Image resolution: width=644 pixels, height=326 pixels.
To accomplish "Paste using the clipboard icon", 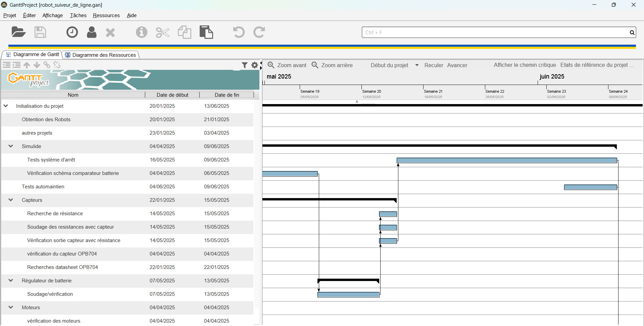I will (x=206, y=32).
